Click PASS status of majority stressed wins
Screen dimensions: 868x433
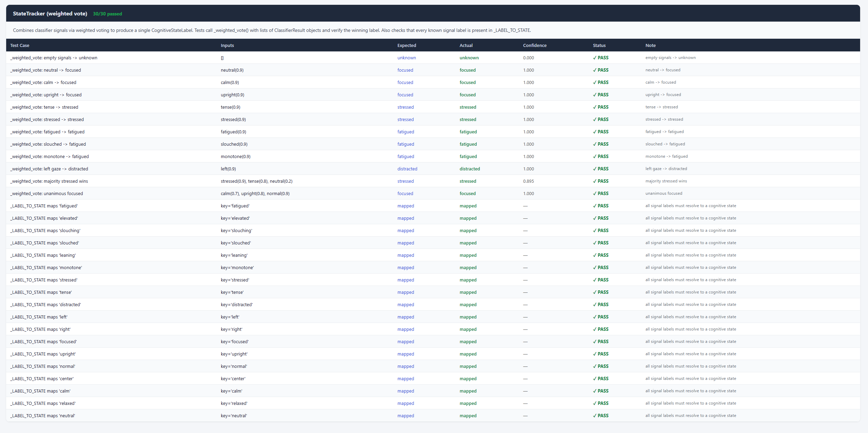coord(601,181)
